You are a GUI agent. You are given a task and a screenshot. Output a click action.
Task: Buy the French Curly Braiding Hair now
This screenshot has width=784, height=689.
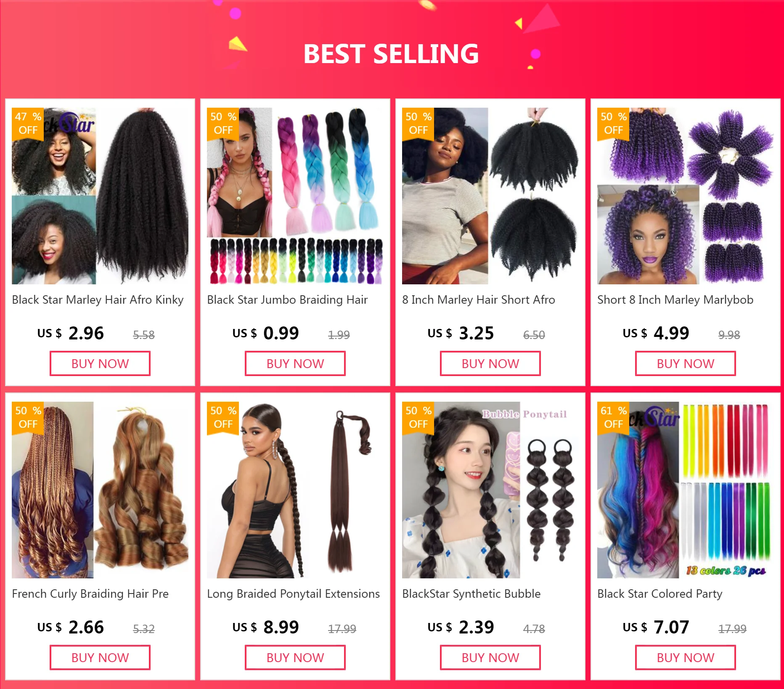pos(100,657)
